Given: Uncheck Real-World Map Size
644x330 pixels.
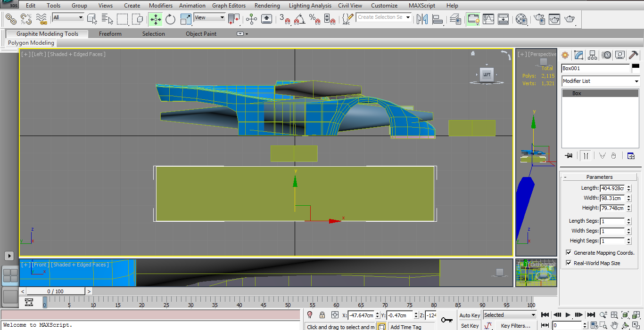Looking at the screenshot, I should [x=569, y=263].
